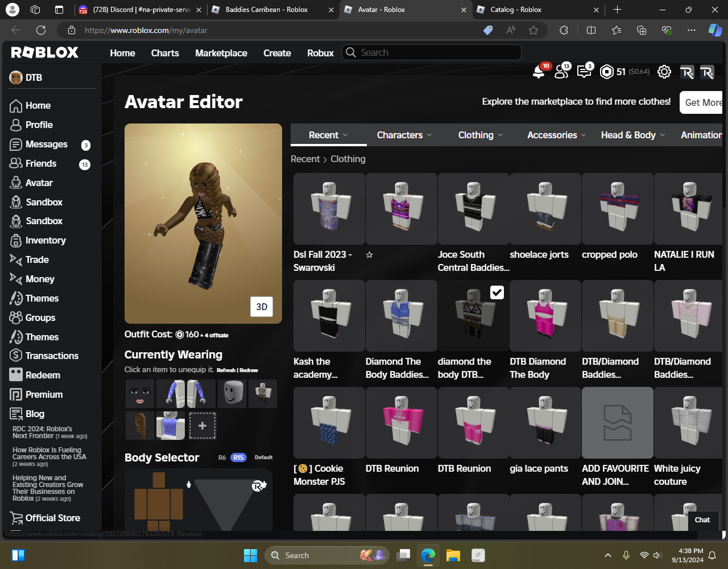Click the brown avatar body color preview
Screen dimensions: 728x569
pyautogui.click(x=159, y=501)
